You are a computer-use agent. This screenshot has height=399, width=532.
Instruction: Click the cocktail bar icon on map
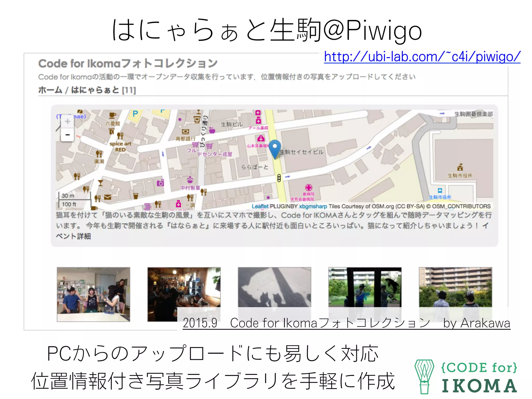[100, 183]
